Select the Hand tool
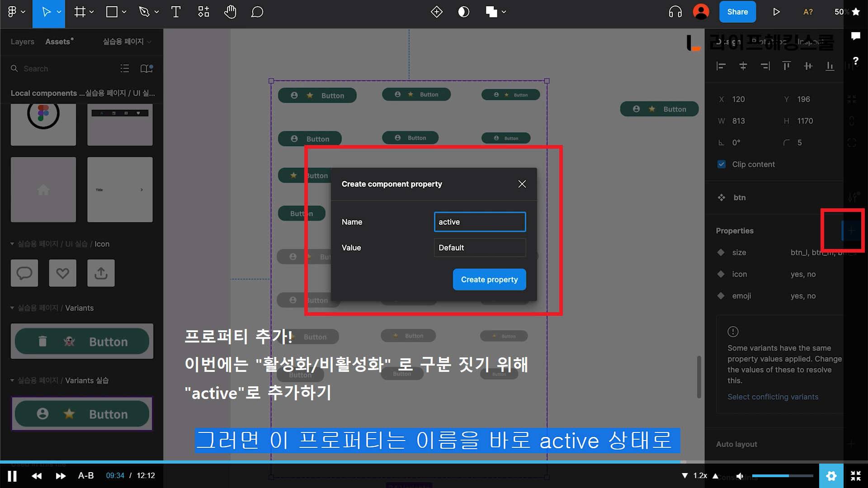Screen dimensions: 868x488 (x=230, y=12)
